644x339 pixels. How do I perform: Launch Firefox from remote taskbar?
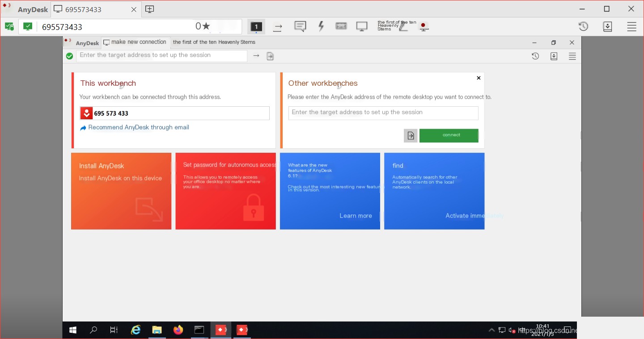178,330
